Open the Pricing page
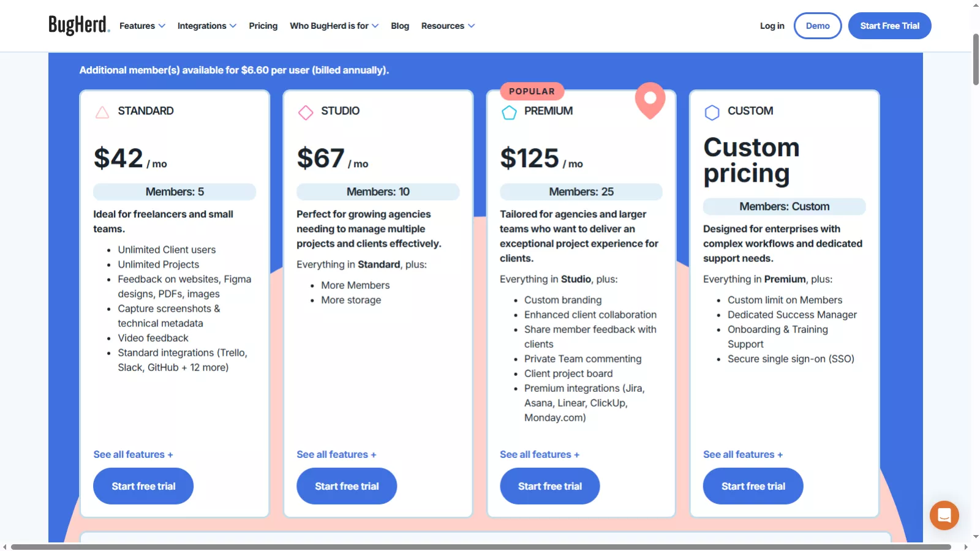 (263, 26)
